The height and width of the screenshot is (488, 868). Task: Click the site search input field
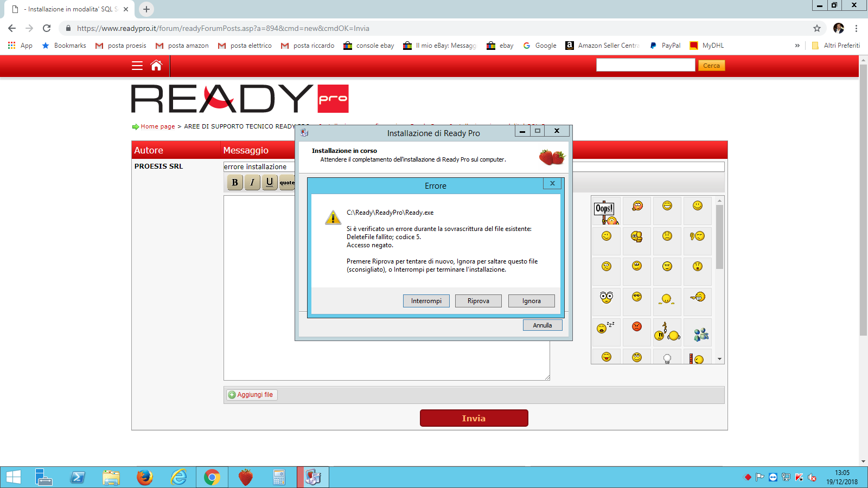646,65
